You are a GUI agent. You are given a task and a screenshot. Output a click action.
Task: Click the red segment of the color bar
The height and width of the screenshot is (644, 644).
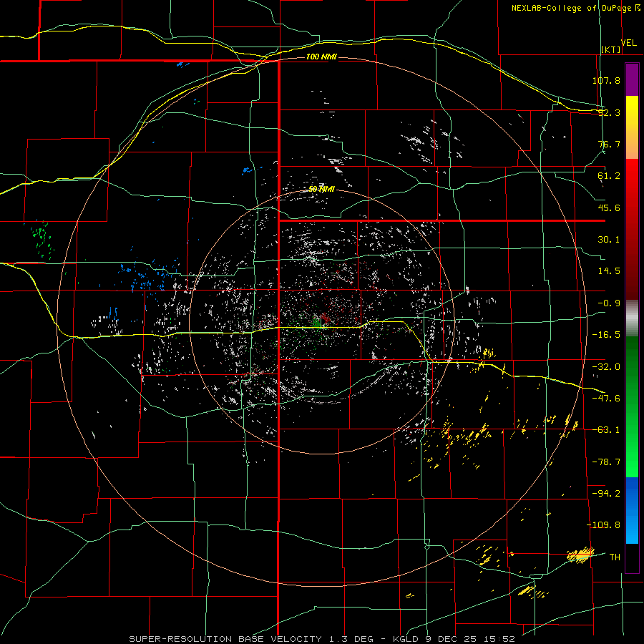coord(632,229)
